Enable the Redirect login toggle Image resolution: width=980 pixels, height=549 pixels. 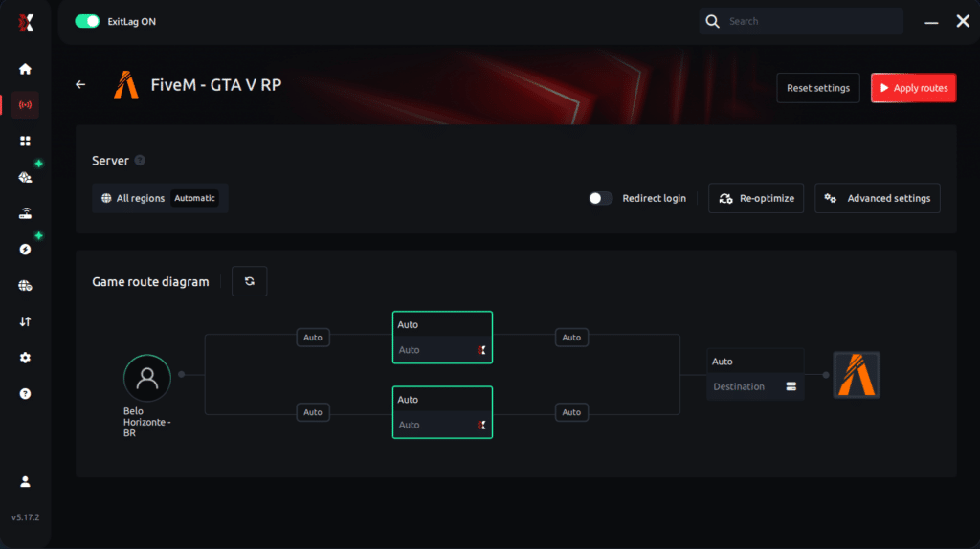point(600,198)
